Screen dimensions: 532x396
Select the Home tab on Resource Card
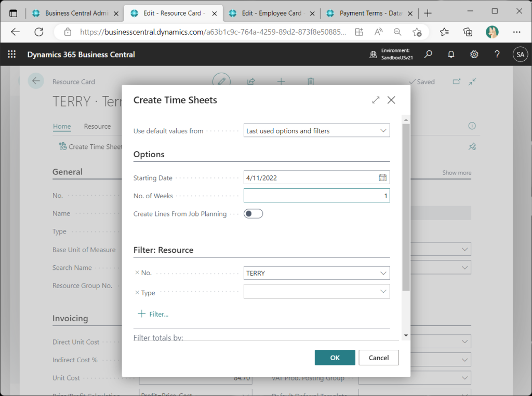click(x=62, y=126)
